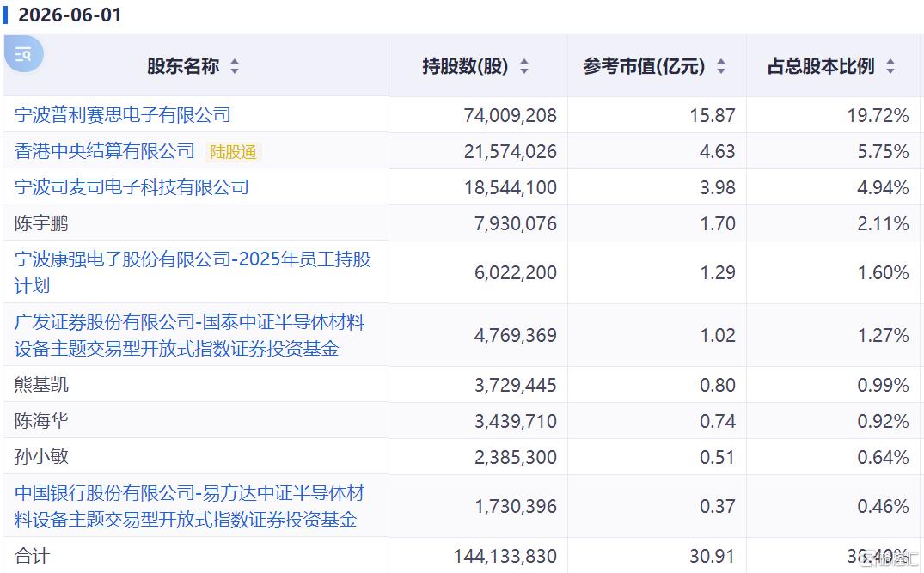Select percentage 0.64%
The width and height of the screenshot is (924, 573).
pos(883,457)
